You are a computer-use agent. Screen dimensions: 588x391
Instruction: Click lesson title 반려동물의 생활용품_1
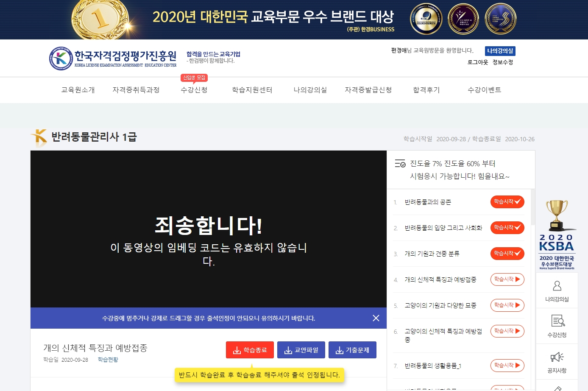pos(433,366)
